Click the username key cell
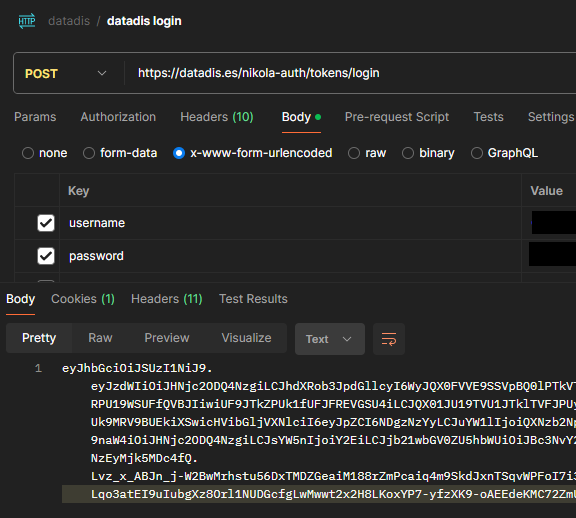Screen dimensions: 576x518 point(290,223)
